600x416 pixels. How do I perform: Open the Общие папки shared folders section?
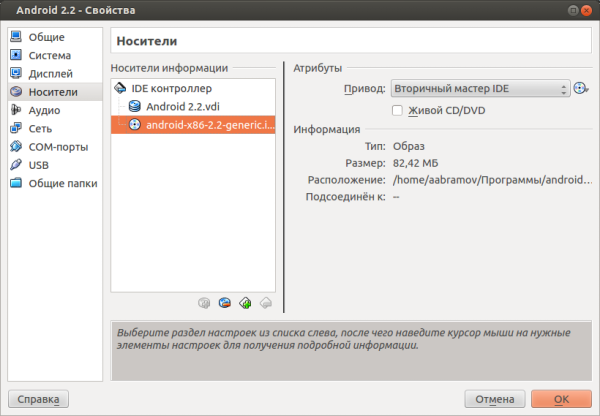tap(63, 183)
